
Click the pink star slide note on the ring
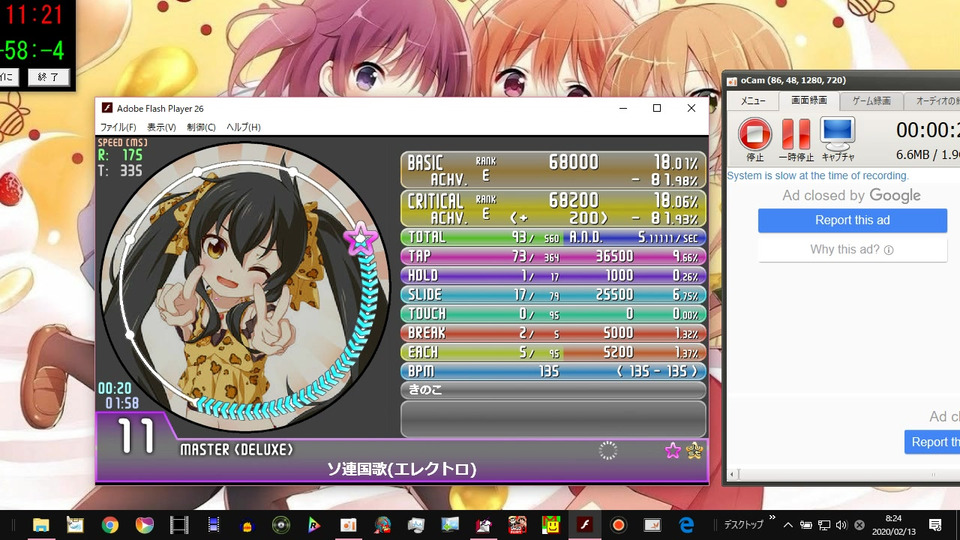click(x=361, y=238)
